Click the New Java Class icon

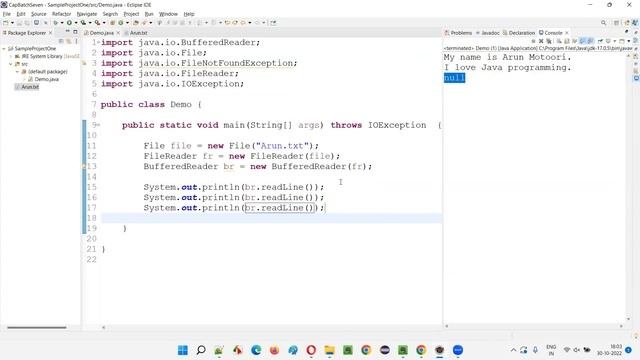120,23
